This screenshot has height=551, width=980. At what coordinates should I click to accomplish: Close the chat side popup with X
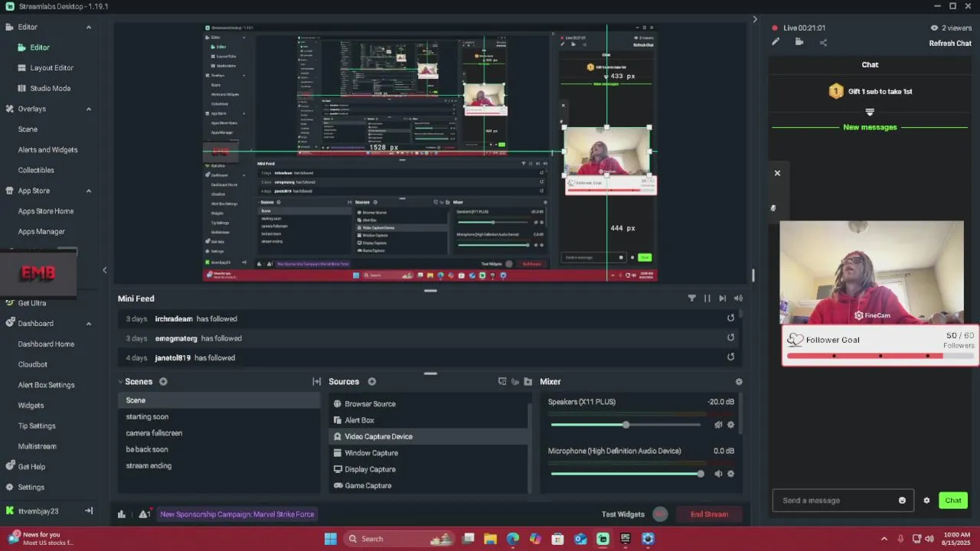(x=777, y=173)
